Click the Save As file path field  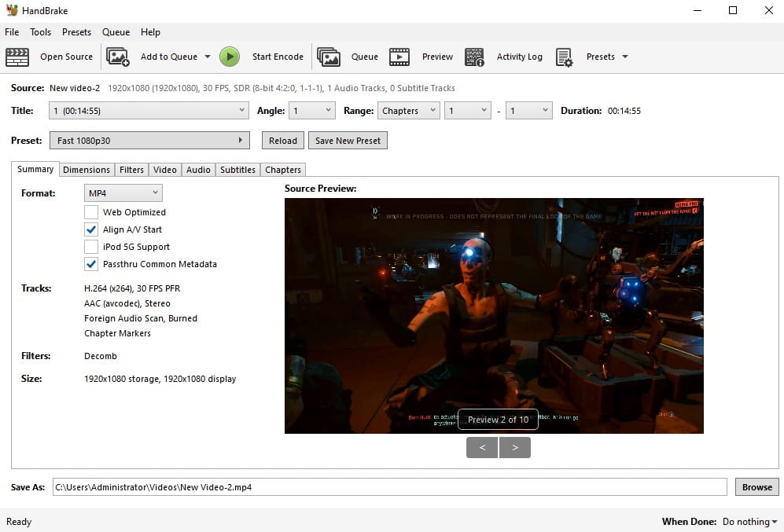pos(389,487)
